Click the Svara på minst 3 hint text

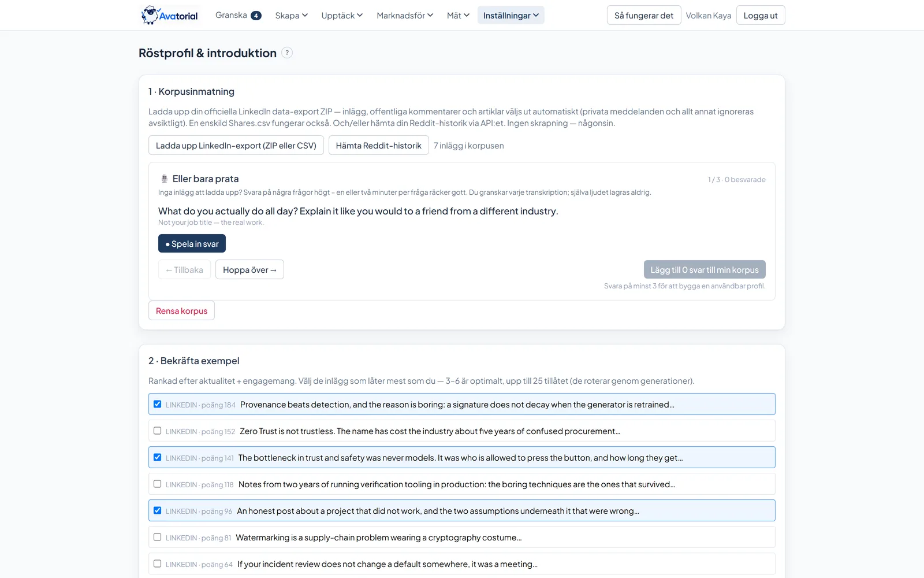pyautogui.click(x=685, y=286)
